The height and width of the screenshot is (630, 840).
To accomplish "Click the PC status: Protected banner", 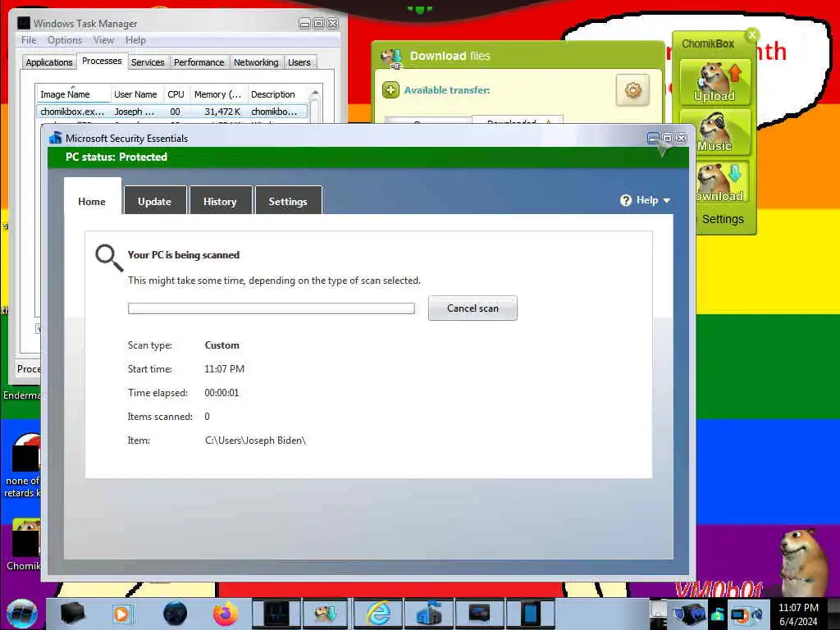I will [368, 157].
